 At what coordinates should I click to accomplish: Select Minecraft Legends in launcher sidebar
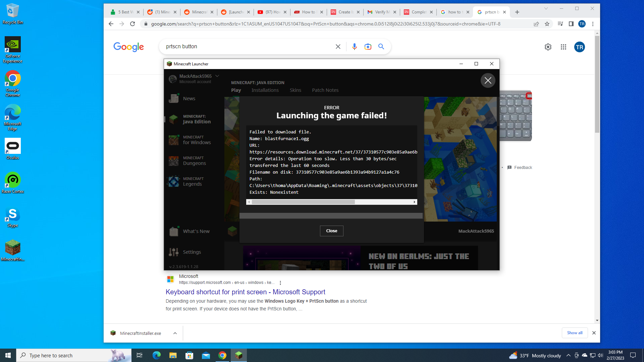tap(193, 182)
